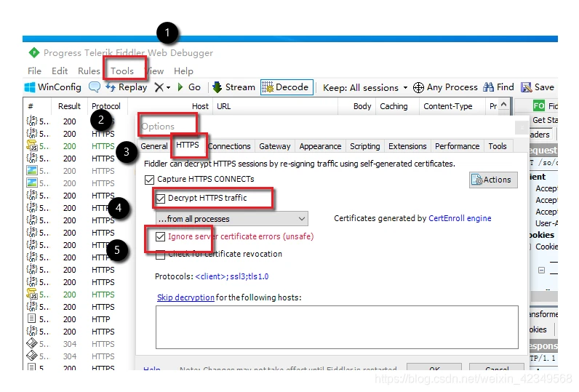This screenshot has height=392, width=579.
Task: Click the Go resume arrow button
Action: (189, 87)
